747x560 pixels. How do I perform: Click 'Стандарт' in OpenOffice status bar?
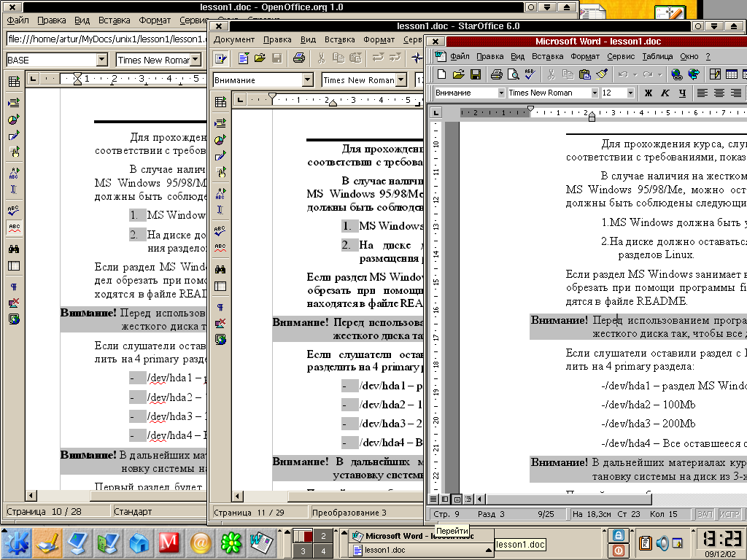pos(133,511)
